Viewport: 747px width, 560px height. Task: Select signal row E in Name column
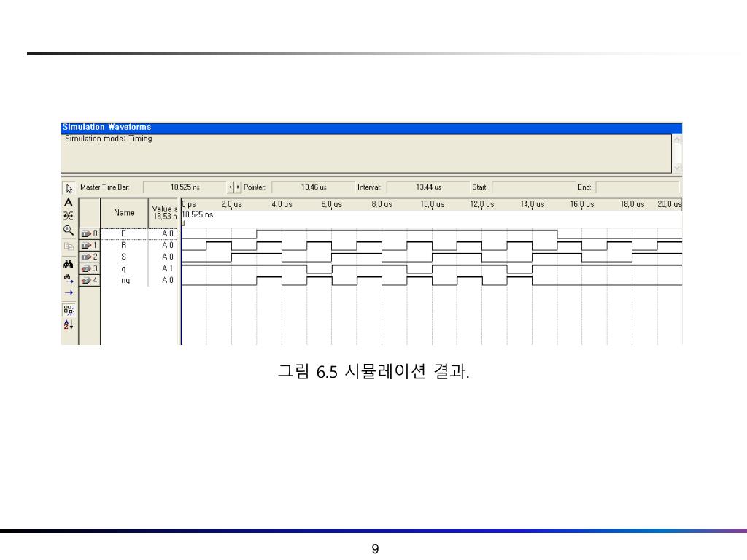pyautogui.click(x=124, y=234)
